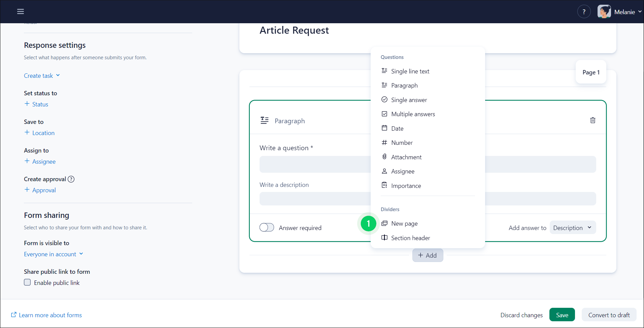Open the Description dropdown next to Add answer to
This screenshot has height=328, width=644.
click(572, 227)
